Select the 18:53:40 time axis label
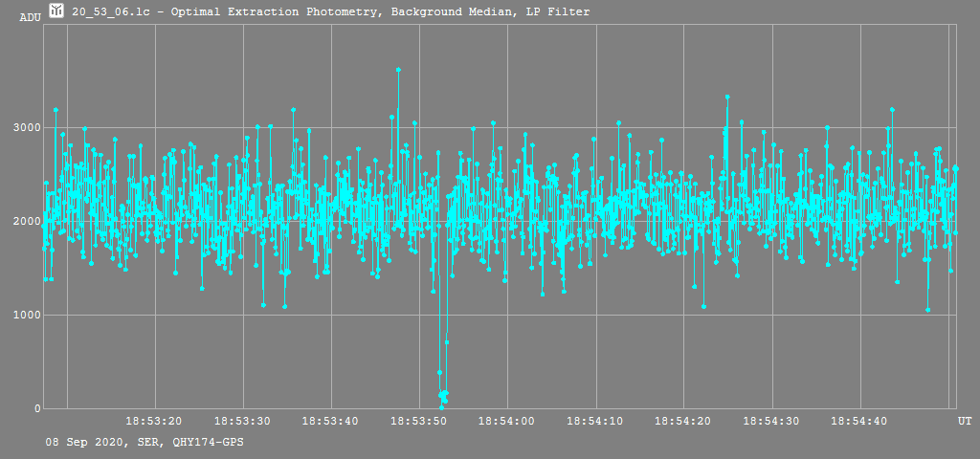Viewport: 980px width, 459px height. (331, 422)
